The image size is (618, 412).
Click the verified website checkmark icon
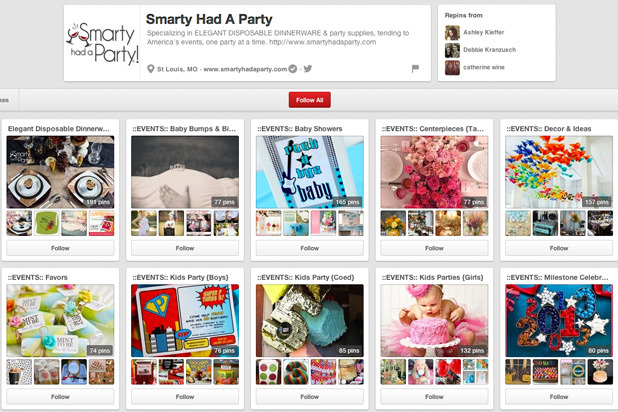293,69
